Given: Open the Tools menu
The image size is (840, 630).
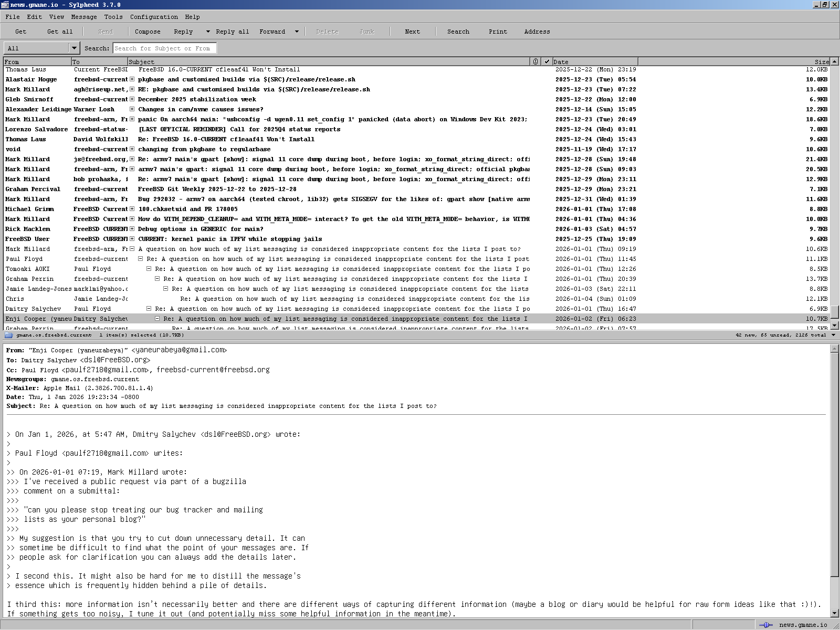Looking at the screenshot, I should [113, 17].
